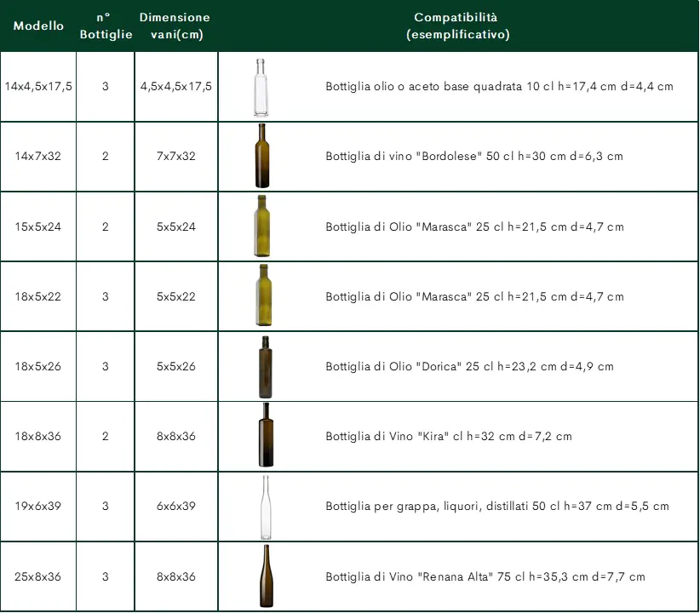700x613 pixels.
Task: Click the Dimensione vani(cm) column header
Action: (175, 26)
